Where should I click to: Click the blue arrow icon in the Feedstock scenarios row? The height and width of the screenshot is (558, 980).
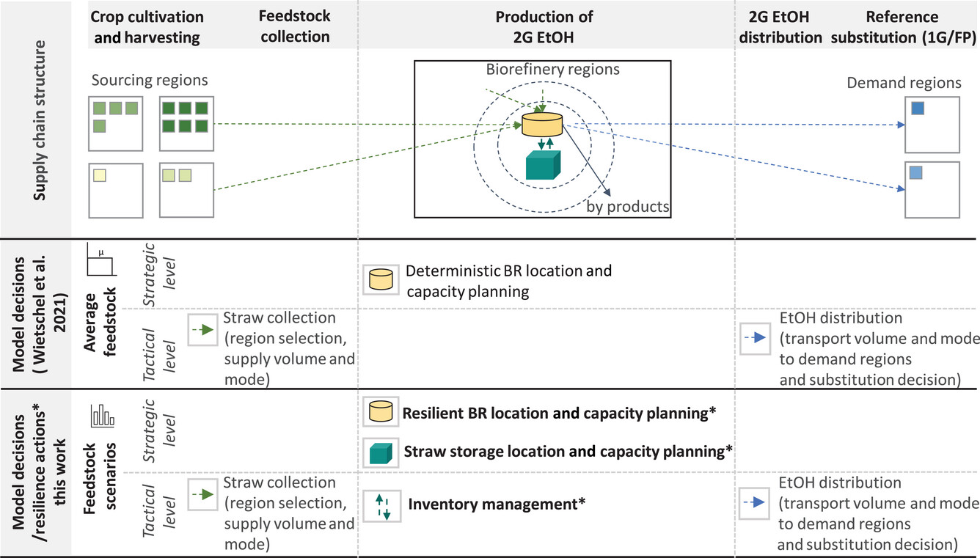[753, 503]
